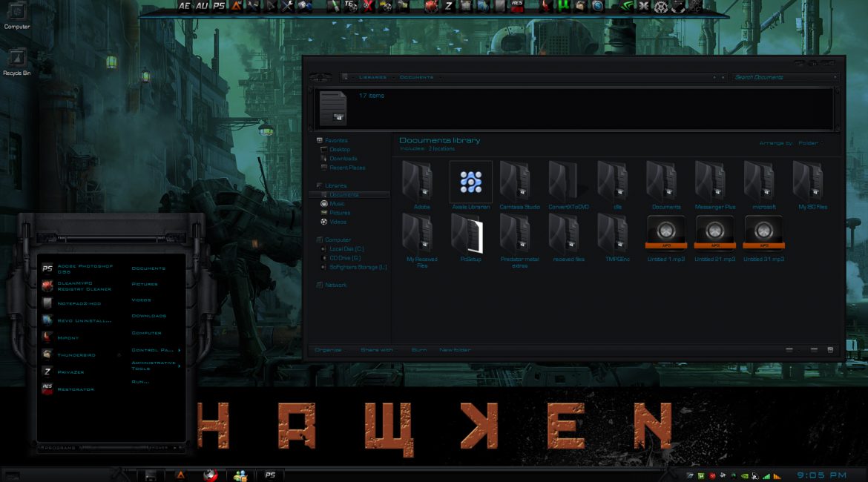Screen dimensions: 868x482
Task: Launch the AE icon in the top dock
Action: click(x=184, y=6)
